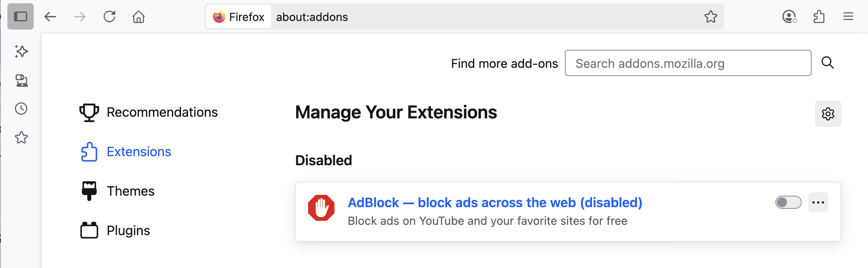Switch to the Extensions category
This screenshot has width=868, height=268.
[139, 151]
